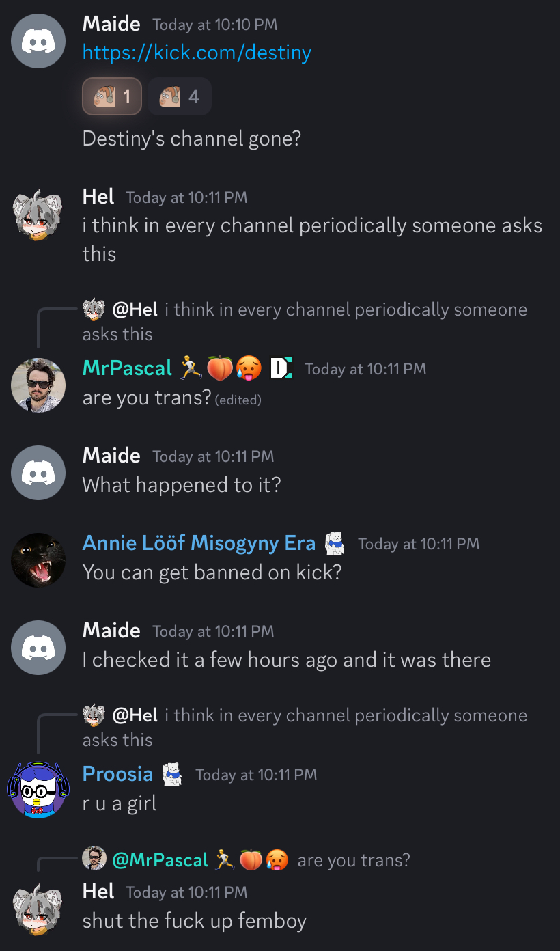Click small Hel avatar in Proosia's reply preview

[x=94, y=715]
